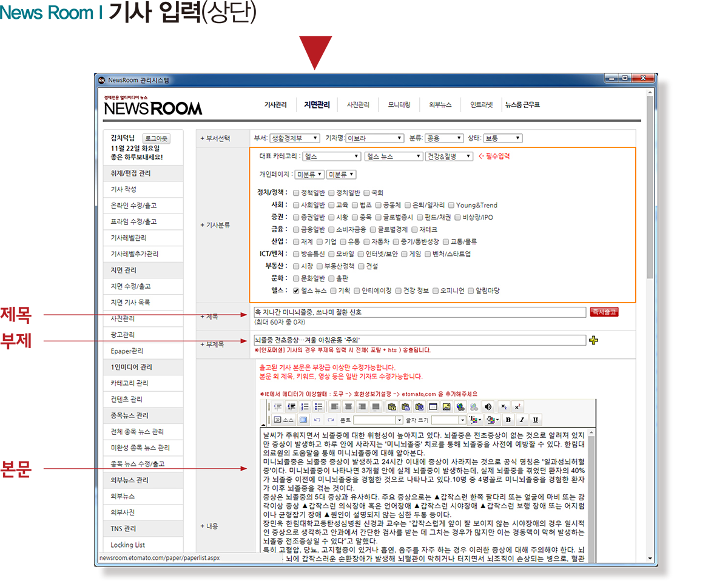Enable the 방송통신 checkbox
This screenshot has width=728, height=581.
point(296,254)
